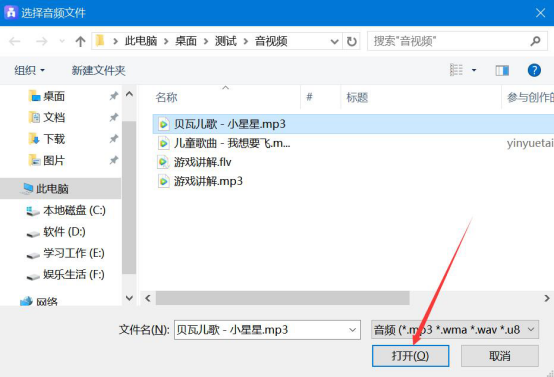The height and width of the screenshot is (377, 554).
Task: Go up one folder level
Action: (x=81, y=42)
